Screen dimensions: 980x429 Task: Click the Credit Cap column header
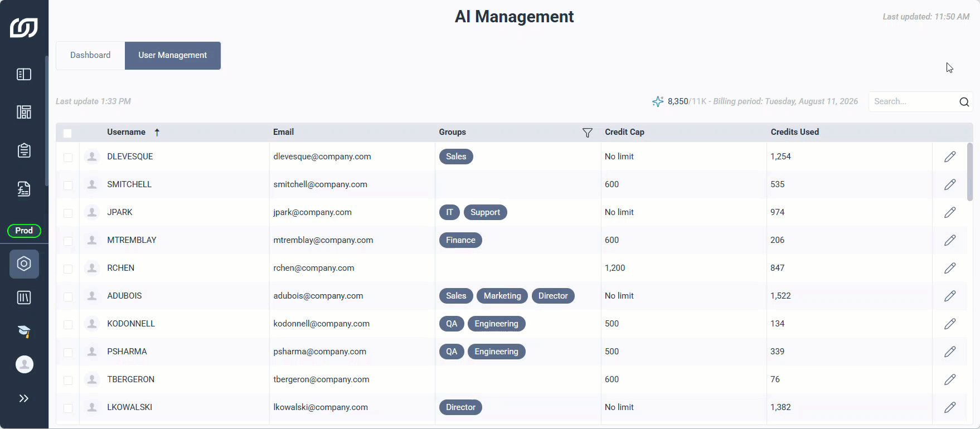pyautogui.click(x=624, y=132)
